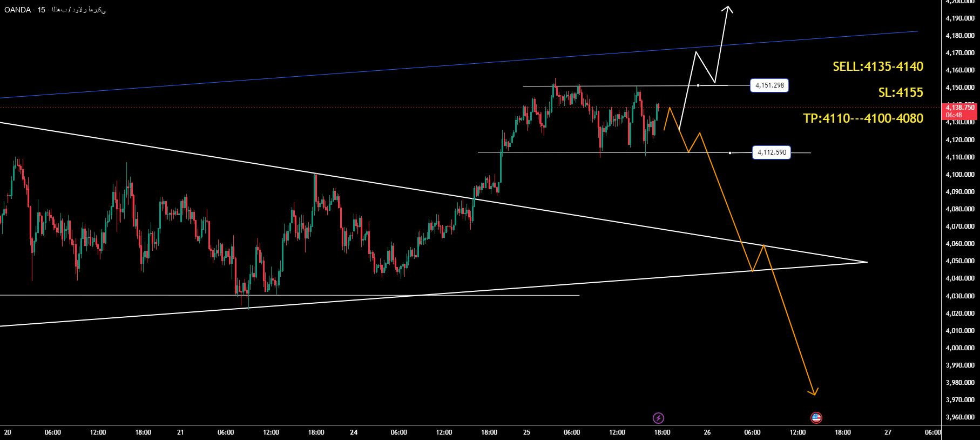The width and height of the screenshot is (980, 440).
Task: Select the 4,151.298 price label
Action: click(x=769, y=85)
